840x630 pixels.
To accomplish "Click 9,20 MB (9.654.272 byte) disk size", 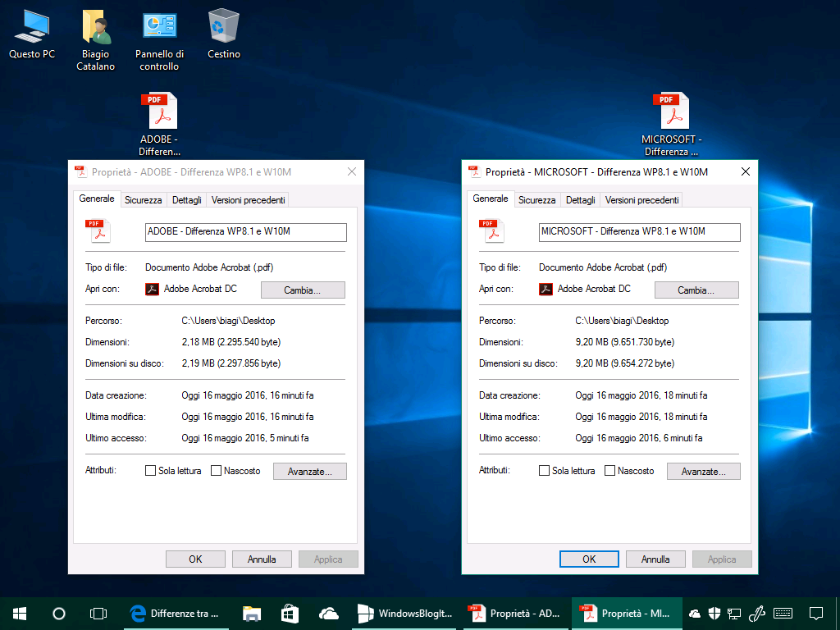I will (x=624, y=363).
